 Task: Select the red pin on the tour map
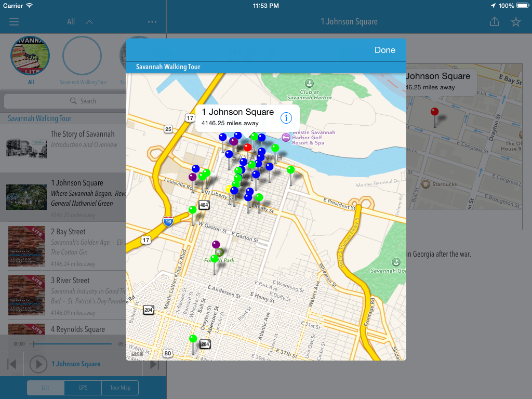(x=248, y=147)
